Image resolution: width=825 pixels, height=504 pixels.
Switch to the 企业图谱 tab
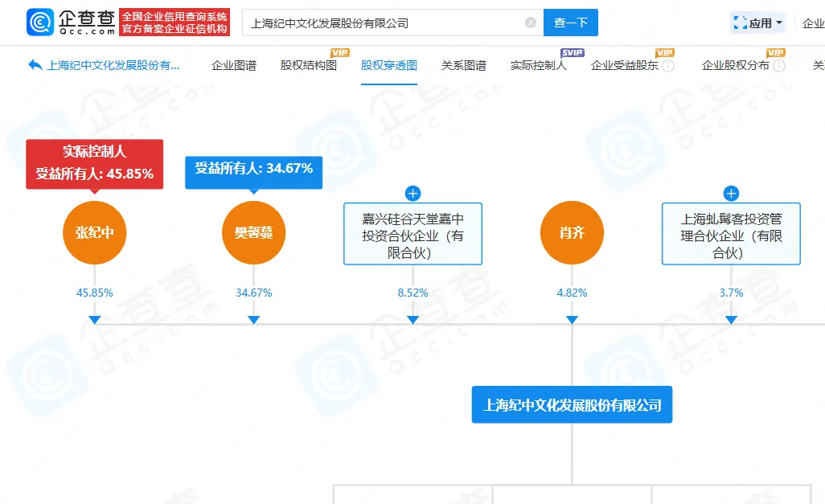[x=233, y=66]
